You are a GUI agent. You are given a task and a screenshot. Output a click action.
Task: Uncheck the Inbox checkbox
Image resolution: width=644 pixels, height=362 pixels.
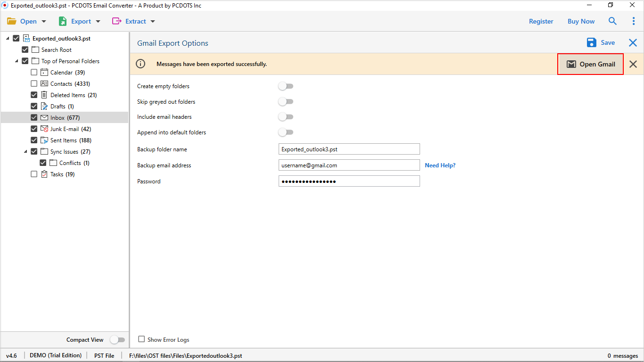[x=34, y=117]
